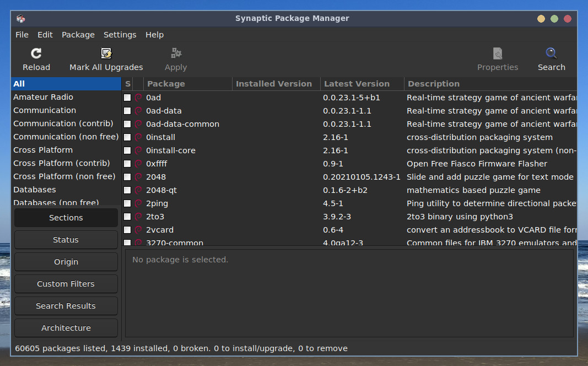Screen dimensions: 588x366
Task: Show the Sections filter view
Action: point(66,218)
